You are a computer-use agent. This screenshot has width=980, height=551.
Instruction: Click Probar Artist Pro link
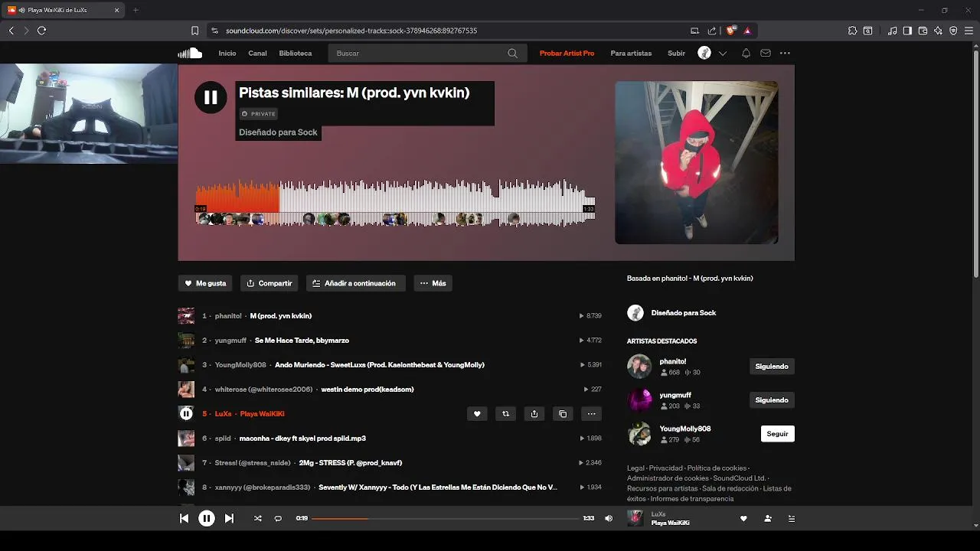[x=567, y=54]
